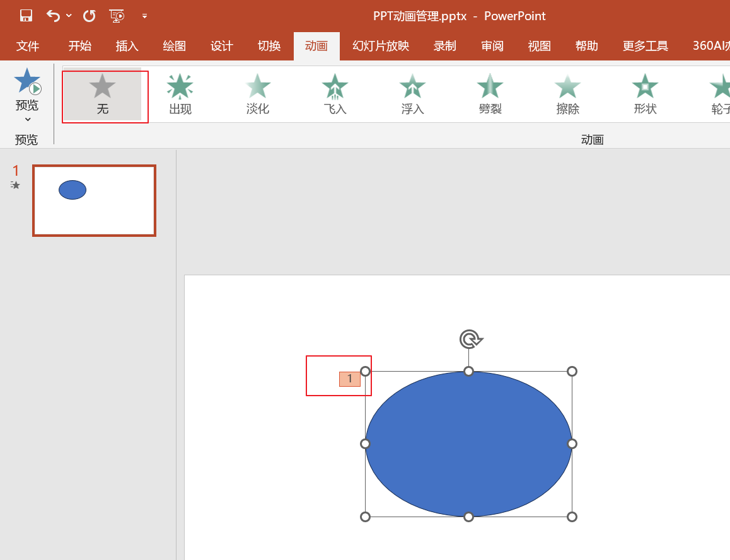Click the blue ellipse shape on slide

468,443
